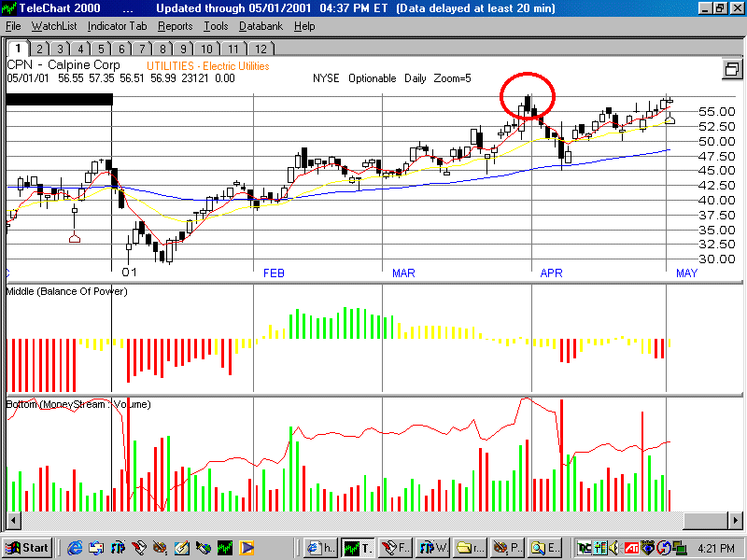Switch to the FTP 'W.' taskbar window
Viewport: 747px width, 560px height.
tap(432, 548)
